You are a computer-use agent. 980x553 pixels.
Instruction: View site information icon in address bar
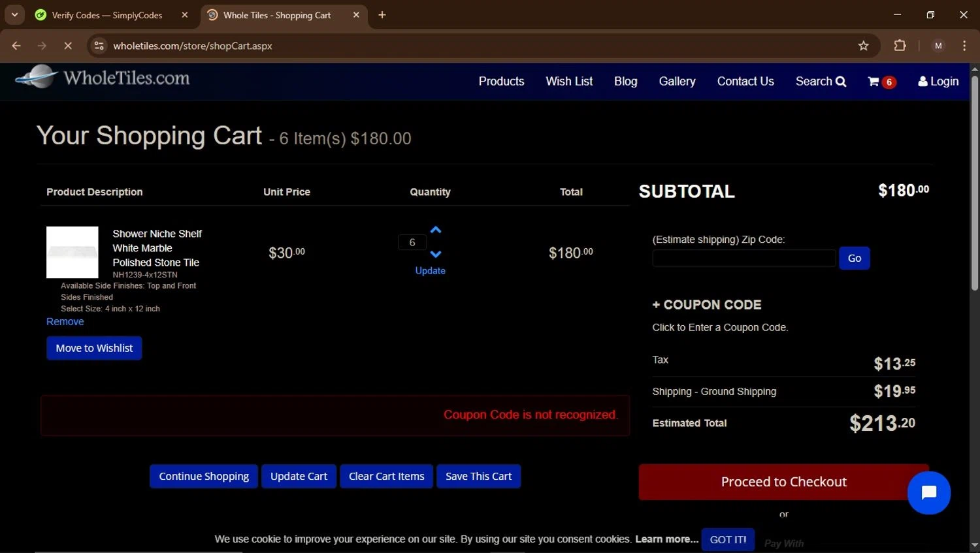click(99, 46)
